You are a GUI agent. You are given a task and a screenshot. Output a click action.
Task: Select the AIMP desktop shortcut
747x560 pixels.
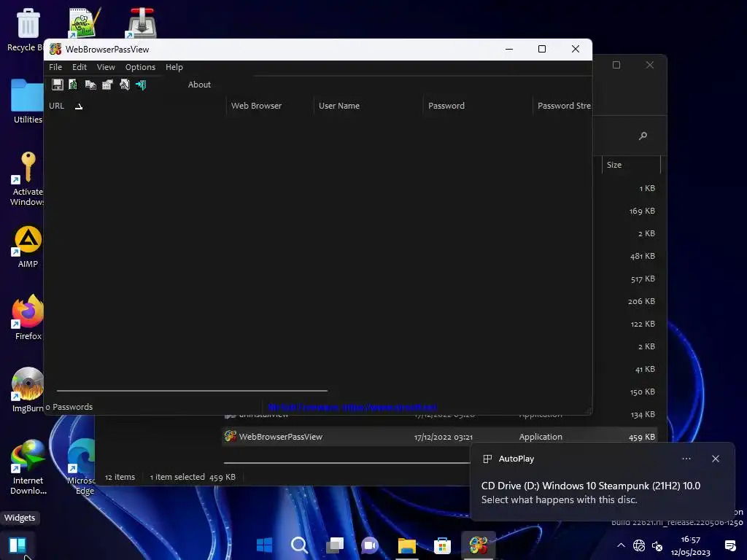pyautogui.click(x=28, y=246)
